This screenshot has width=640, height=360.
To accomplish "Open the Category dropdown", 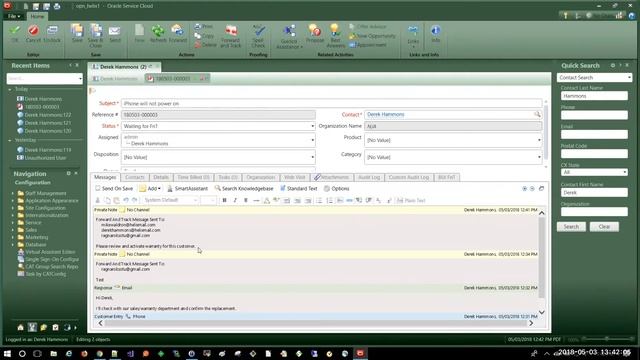I will [x=539, y=157].
